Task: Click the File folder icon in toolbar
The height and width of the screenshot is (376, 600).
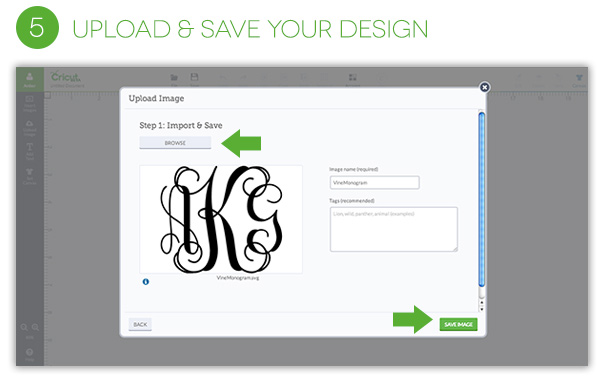Action: [x=174, y=79]
